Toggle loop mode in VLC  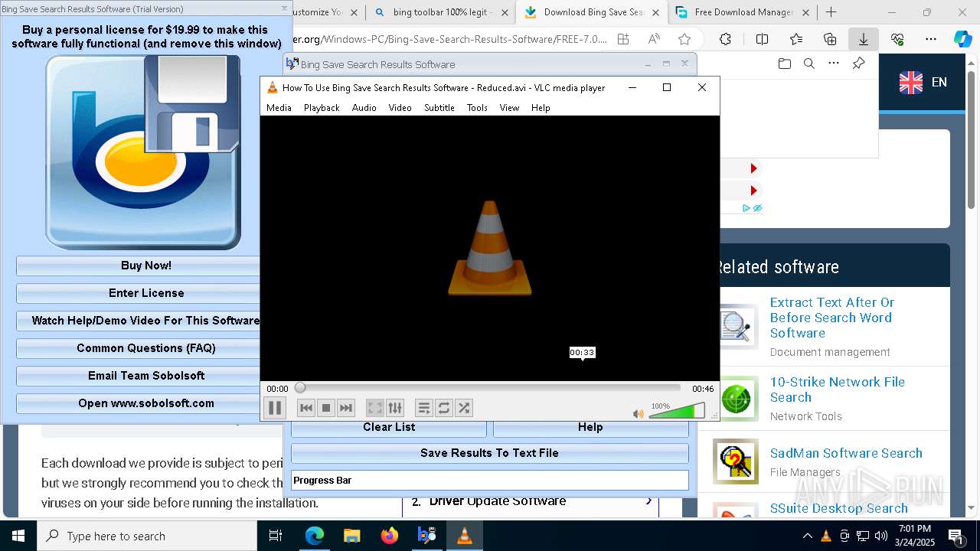(444, 408)
